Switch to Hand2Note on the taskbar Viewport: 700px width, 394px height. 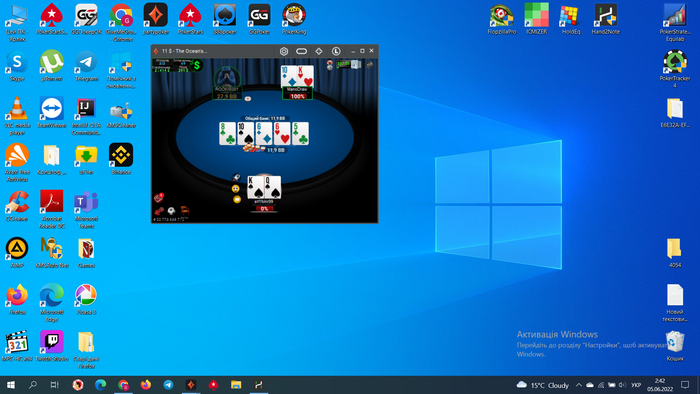[x=258, y=385]
